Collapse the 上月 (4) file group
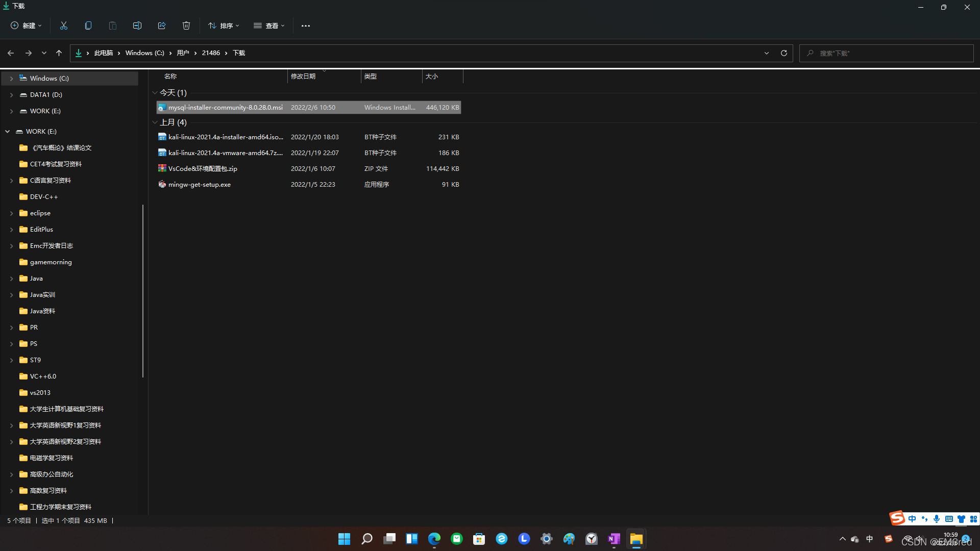Image resolution: width=980 pixels, height=551 pixels. click(155, 122)
